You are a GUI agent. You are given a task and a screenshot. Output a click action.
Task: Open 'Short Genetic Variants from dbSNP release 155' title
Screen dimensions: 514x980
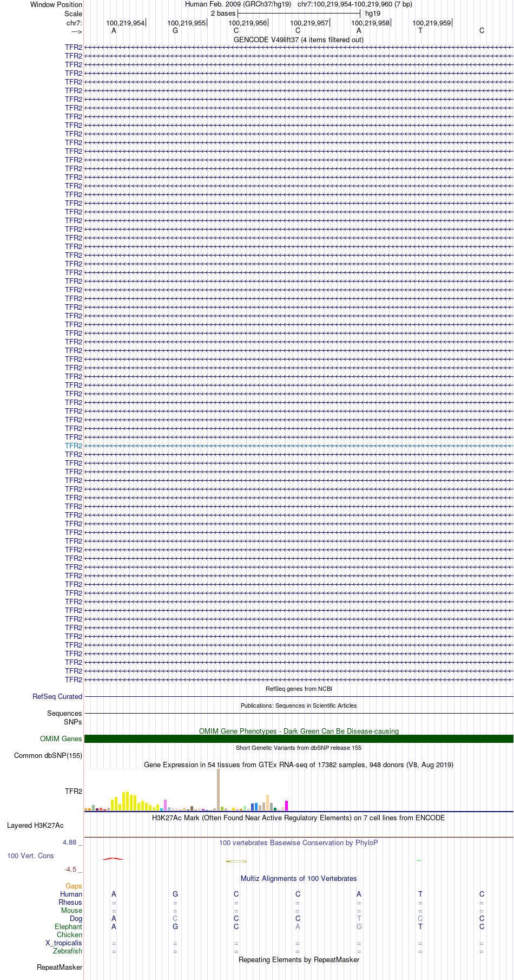(x=299, y=748)
